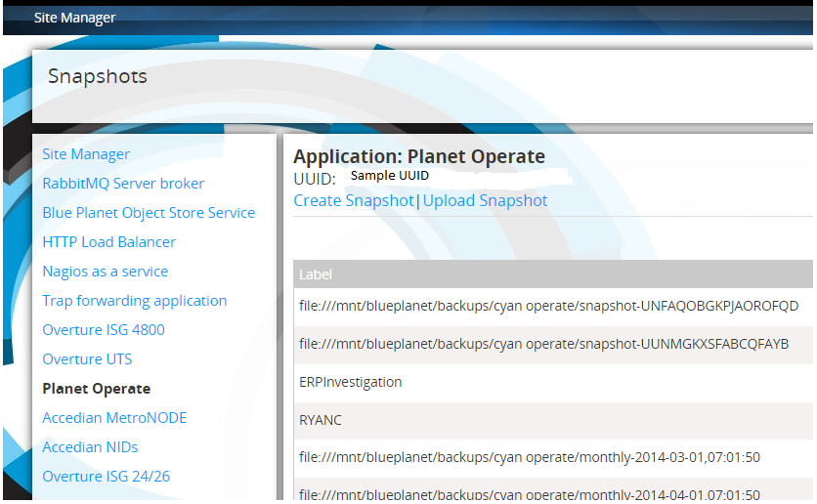Select snapshot-UUNMGKXSFABCQFAYB row

click(553, 344)
